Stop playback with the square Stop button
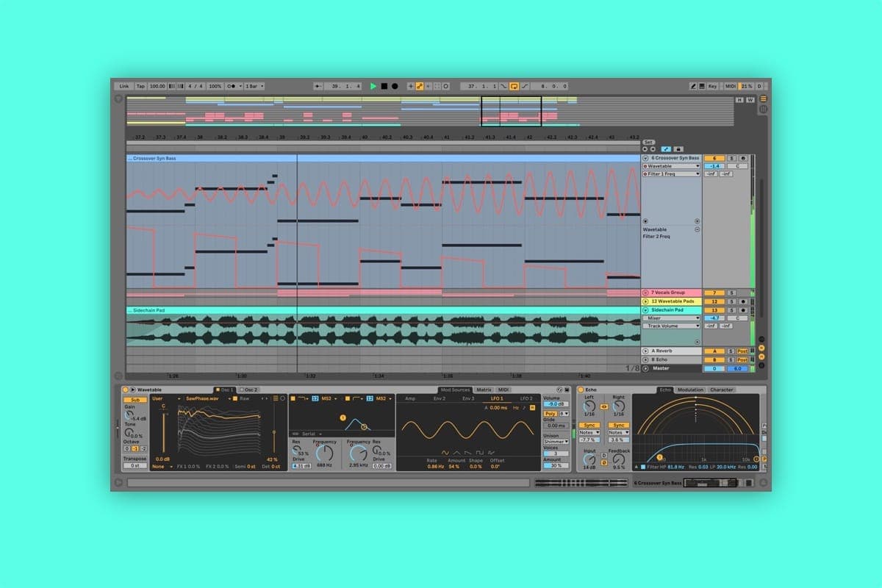Screen dimensions: 882x588 point(384,86)
